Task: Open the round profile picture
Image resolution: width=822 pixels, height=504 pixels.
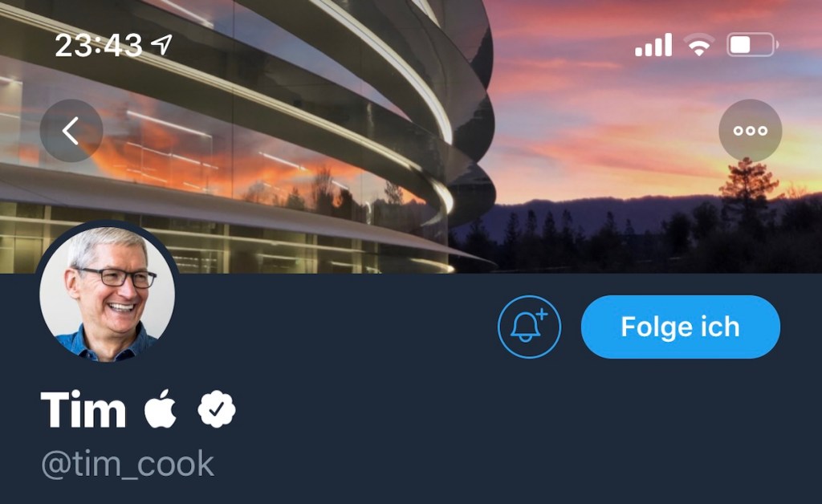Action: click(107, 294)
